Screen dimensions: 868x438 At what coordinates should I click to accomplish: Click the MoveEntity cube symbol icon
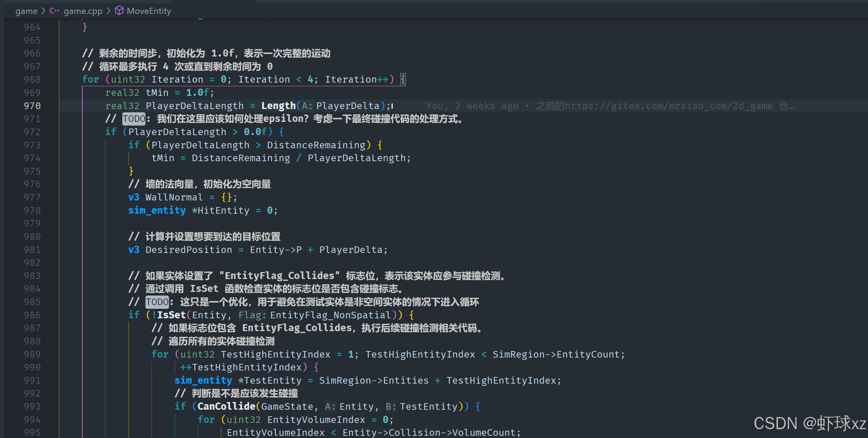(119, 11)
